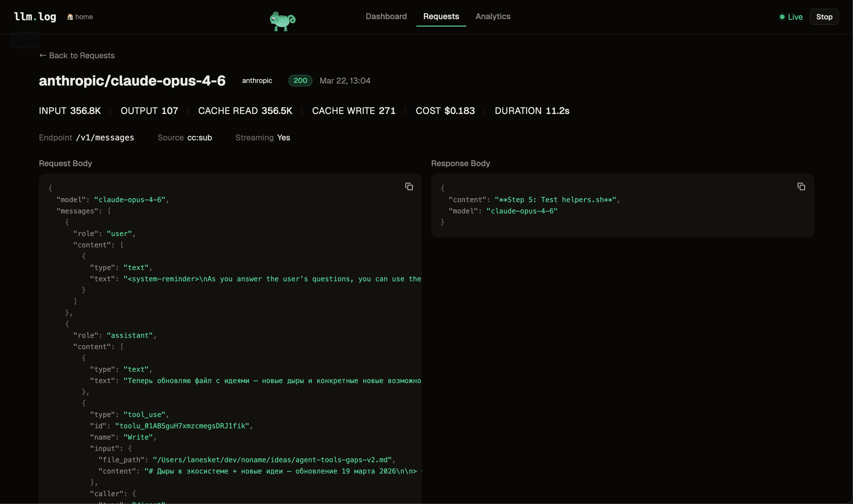Viewport: 853px width, 504px height.
Task: Click the anthropic provider label
Action: (257, 81)
